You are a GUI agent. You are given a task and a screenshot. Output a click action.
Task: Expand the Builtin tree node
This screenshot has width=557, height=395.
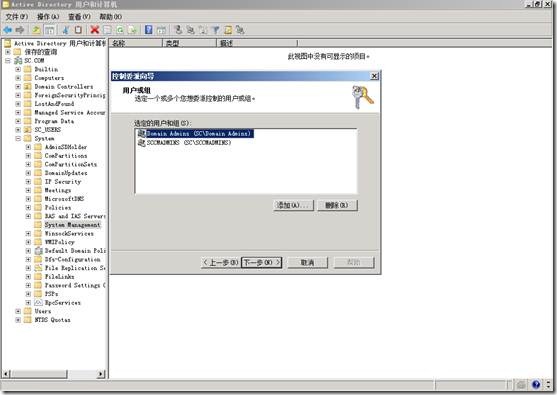[x=18, y=69]
